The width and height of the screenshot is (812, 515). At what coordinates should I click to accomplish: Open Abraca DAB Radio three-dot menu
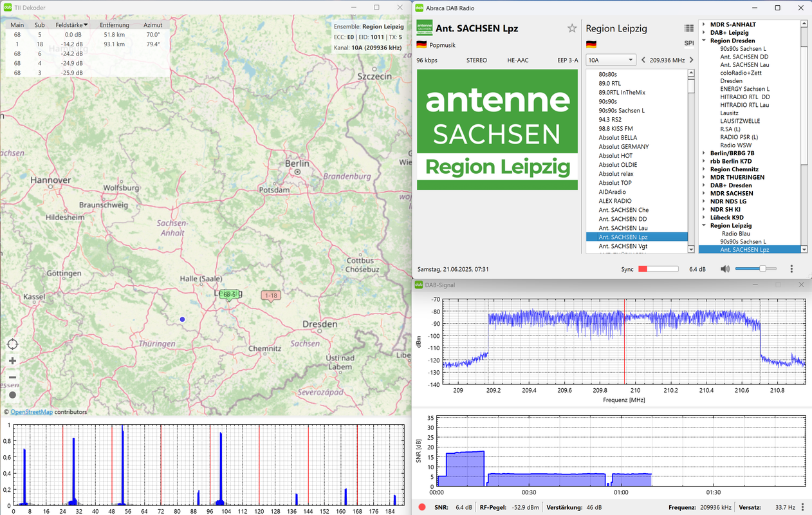791,268
